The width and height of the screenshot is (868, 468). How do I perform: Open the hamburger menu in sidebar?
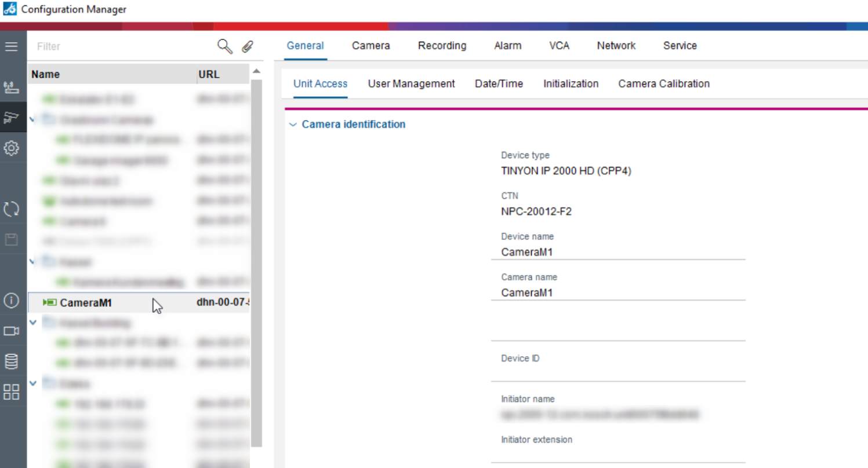coord(12,46)
